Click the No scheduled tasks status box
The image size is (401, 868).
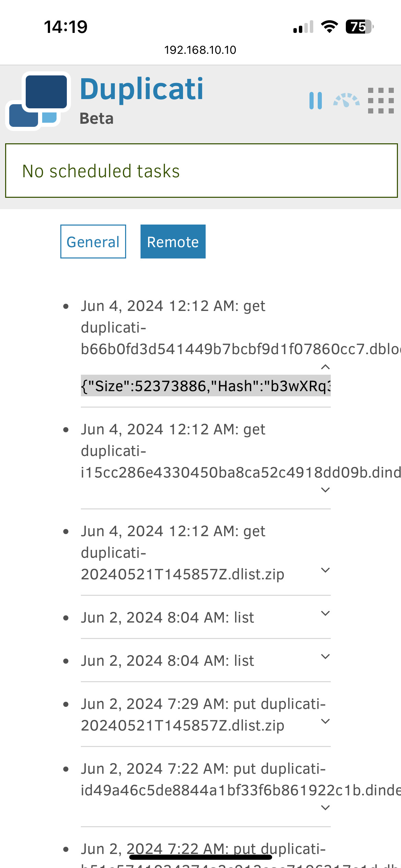202,171
